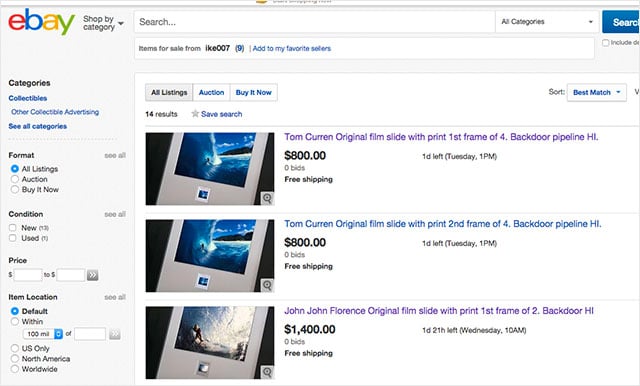The height and width of the screenshot is (386, 640).
Task: Open Tom Curren 1st frame of 4 listing title
Action: click(x=441, y=137)
